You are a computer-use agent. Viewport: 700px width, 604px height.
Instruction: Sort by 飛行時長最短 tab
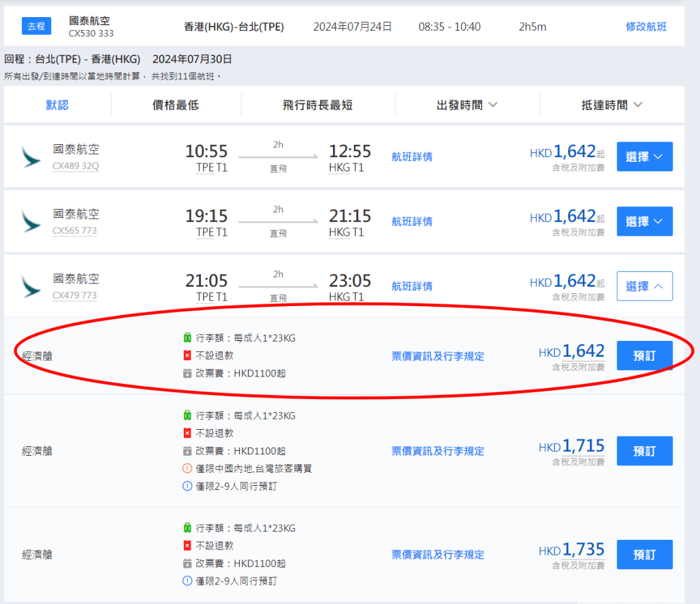318,105
